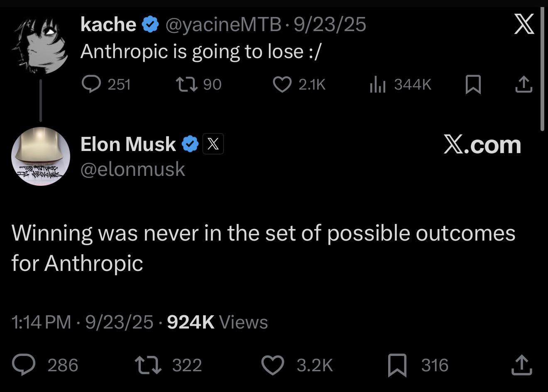Open kache's profile picture
548x392 pixels.
pyautogui.click(x=40, y=46)
